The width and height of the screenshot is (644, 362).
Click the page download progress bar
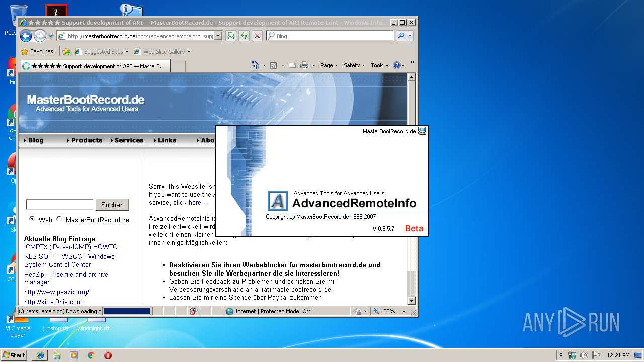(127, 311)
